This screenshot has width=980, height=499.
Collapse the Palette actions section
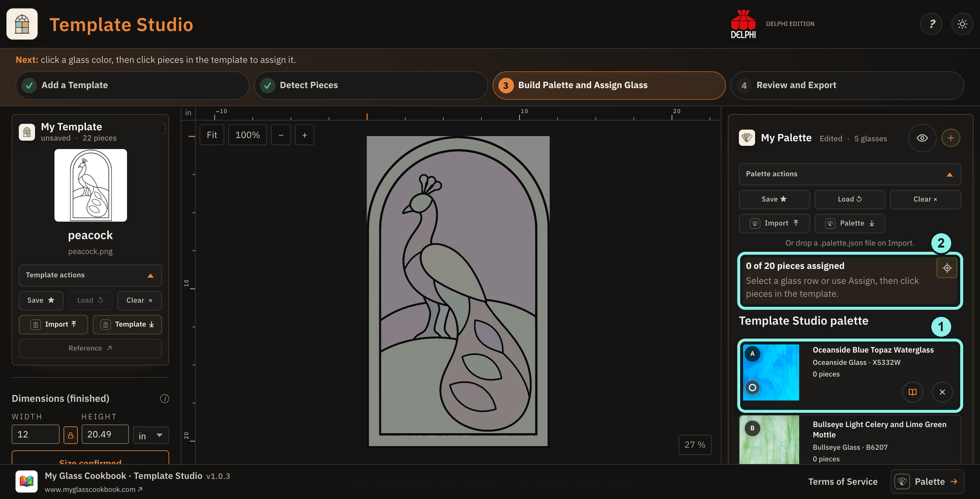849,174
